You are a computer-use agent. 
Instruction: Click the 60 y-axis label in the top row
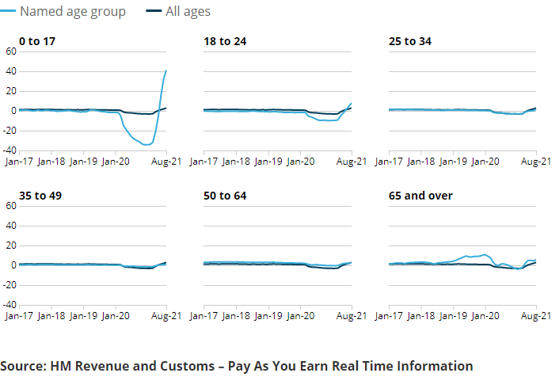pos(10,51)
